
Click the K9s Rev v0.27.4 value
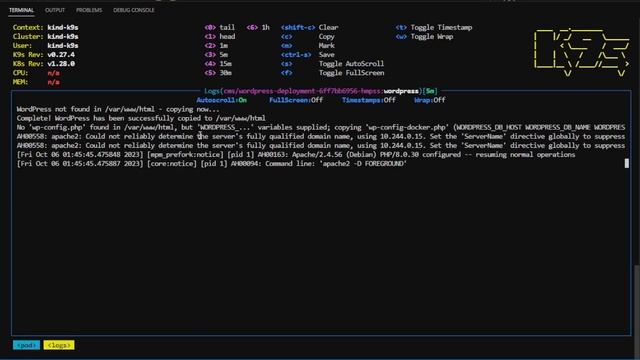pyautogui.click(x=61, y=54)
